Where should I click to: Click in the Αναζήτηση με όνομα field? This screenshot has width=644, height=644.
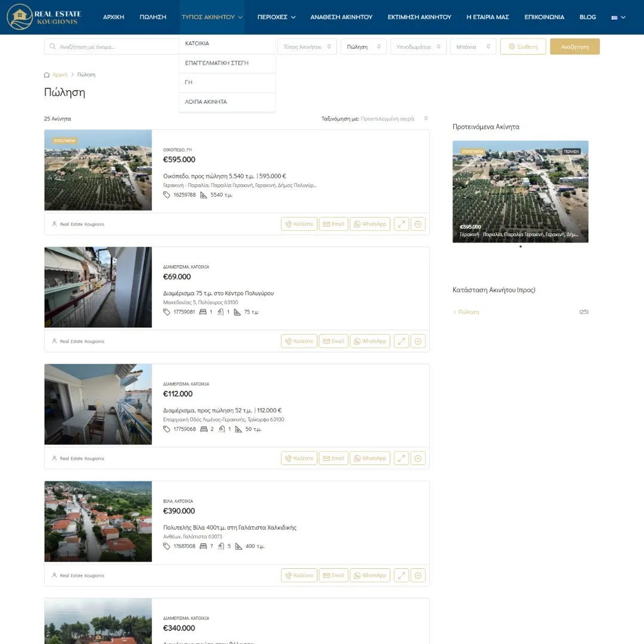[x=112, y=47]
